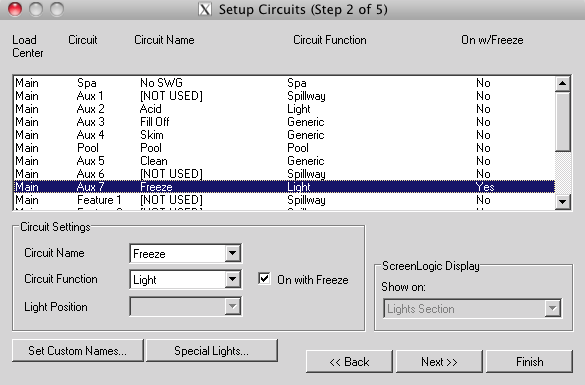Screen dimensions: 585x385
Task: Select the Aux 4 'Skim' row
Action: 284,135
